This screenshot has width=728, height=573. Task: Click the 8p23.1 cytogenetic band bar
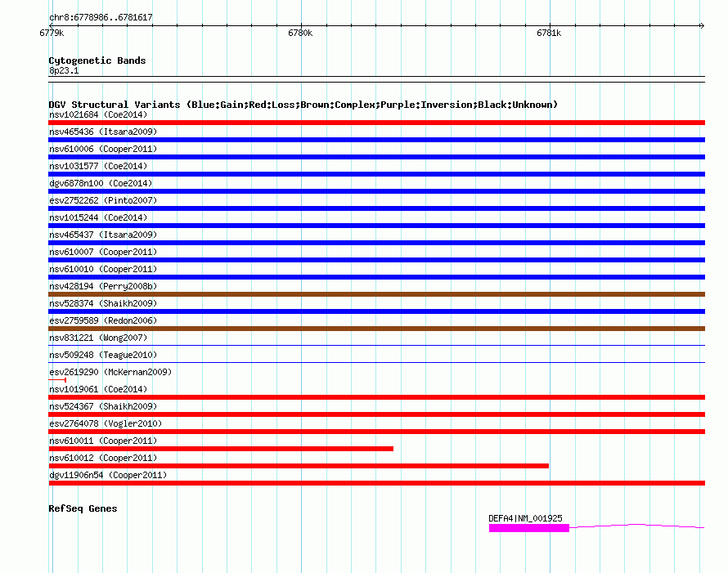pyautogui.click(x=376, y=79)
